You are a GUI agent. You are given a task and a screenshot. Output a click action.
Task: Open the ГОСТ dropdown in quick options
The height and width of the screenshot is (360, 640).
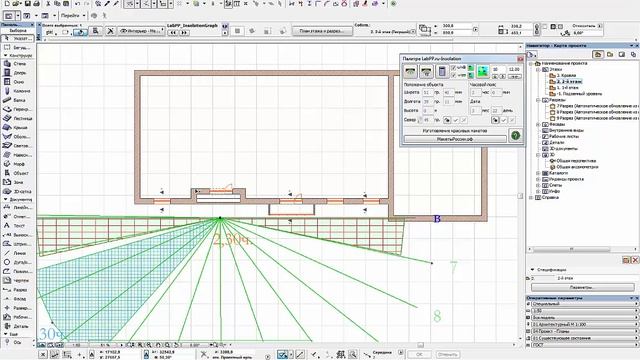[x=584, y=345]
